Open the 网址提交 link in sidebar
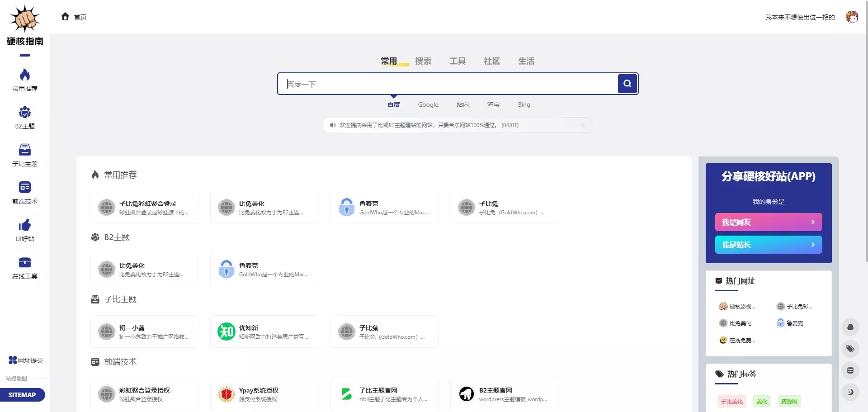Screen dimensions: 868x412 click(x=26, y=360)
